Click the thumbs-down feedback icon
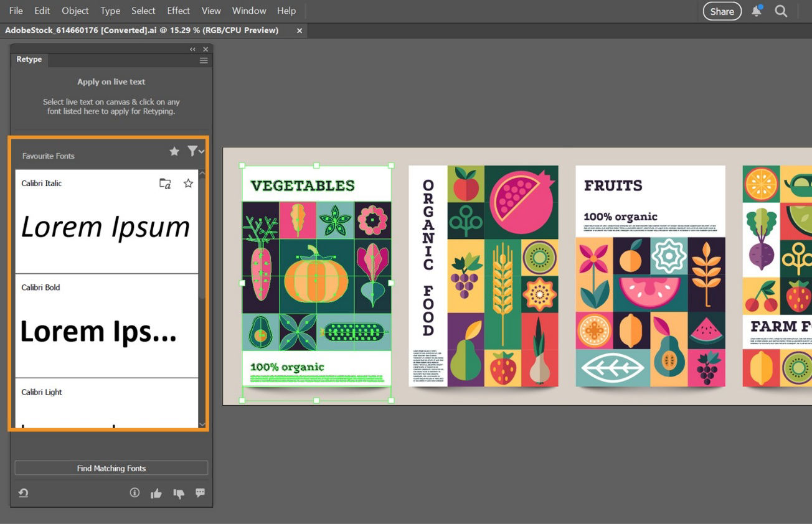Viewport: 812px width, 524px height. tap(179, 493)
